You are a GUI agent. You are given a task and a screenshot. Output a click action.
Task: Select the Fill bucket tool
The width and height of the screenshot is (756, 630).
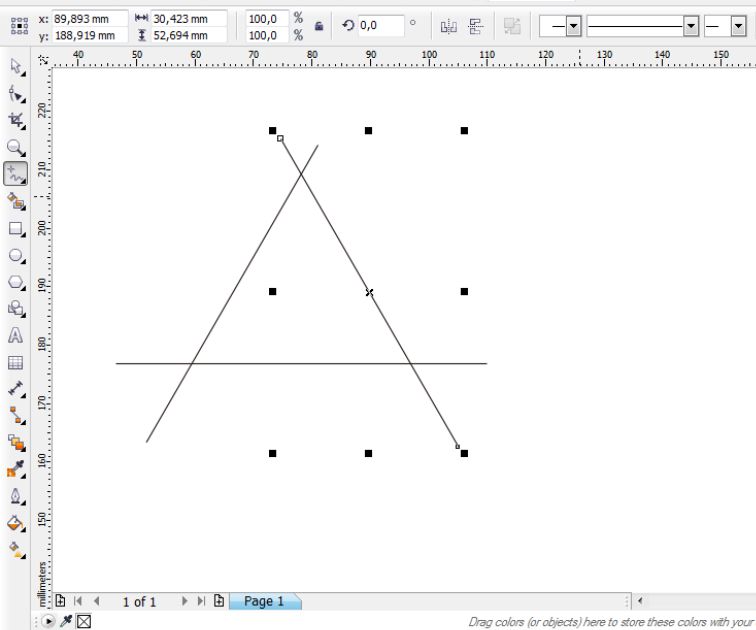(x=16, y=523)
